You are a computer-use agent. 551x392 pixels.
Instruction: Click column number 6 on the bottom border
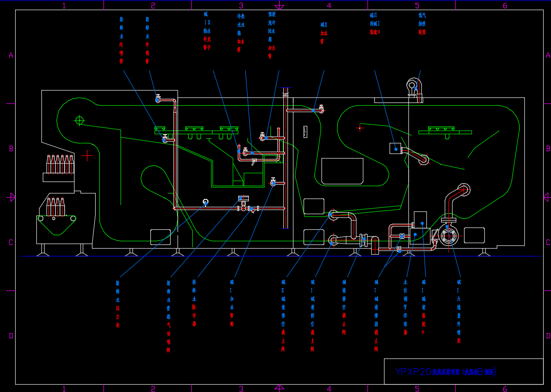pos(505,389)
